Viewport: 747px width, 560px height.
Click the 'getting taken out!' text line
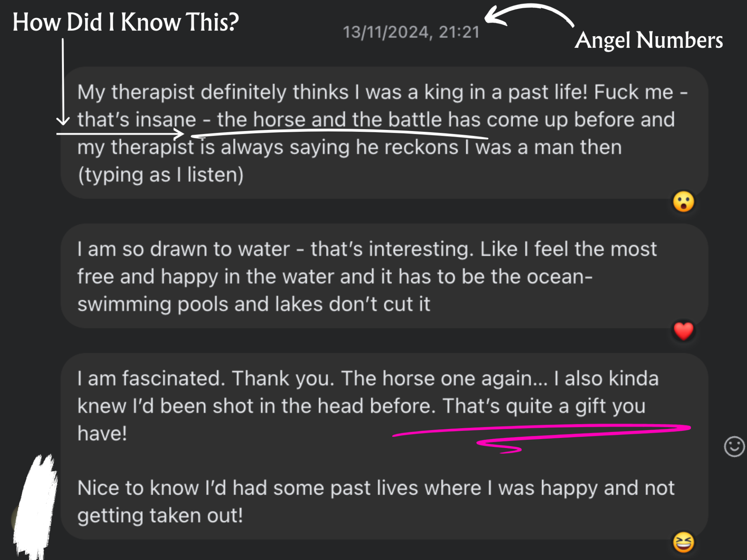tap(160, 516)
